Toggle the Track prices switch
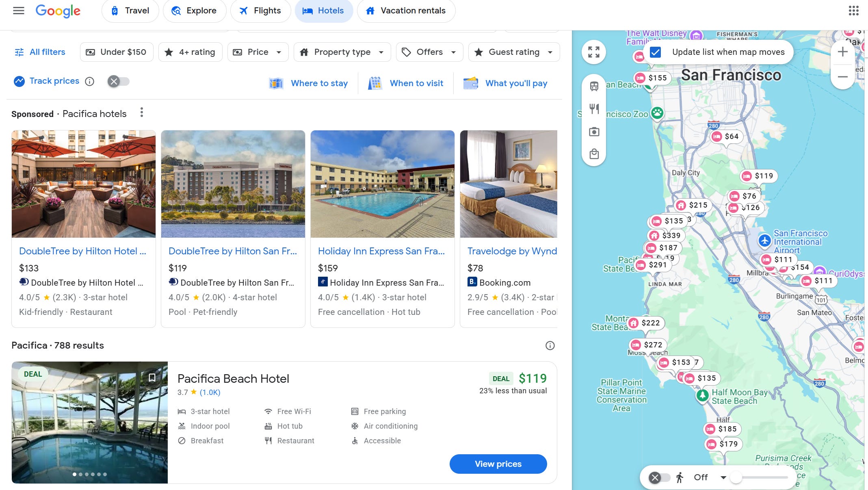Screen dimensions: 868x490 point(118,81)
